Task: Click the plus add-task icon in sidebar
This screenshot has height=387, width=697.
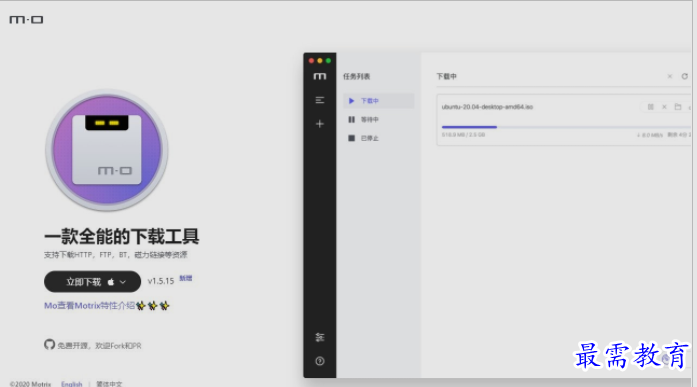Action: tap(320, 124)
